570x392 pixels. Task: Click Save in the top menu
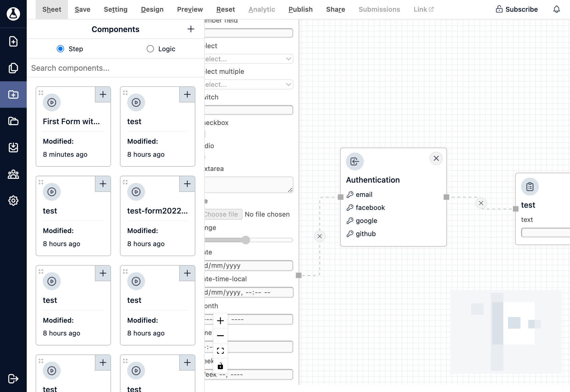tap(83, 9)
